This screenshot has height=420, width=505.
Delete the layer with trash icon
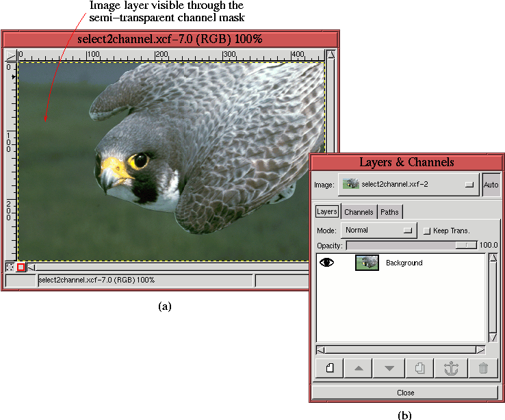point(483,368)
